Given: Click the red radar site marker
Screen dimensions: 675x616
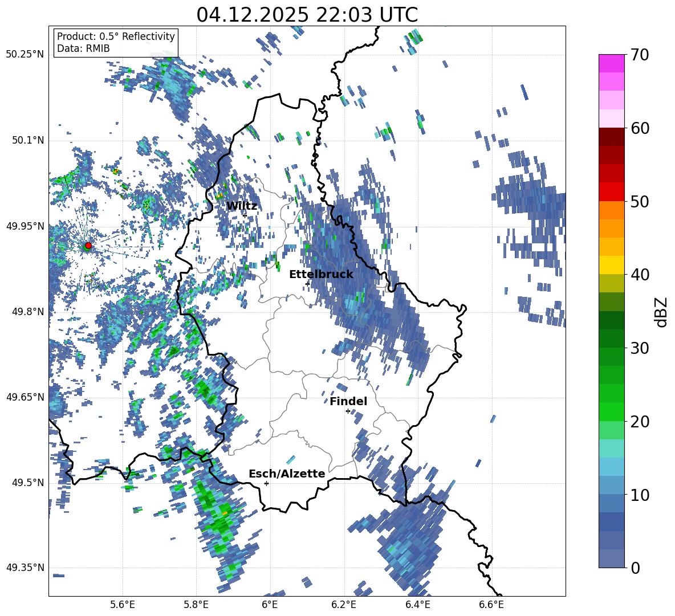Looking at the screenshot, I should pyautogui.click(x=88, y=246).
